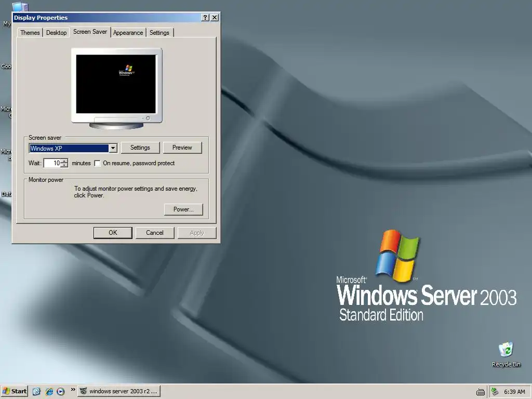Image resolution: width=532 pixels, height=399 pixels.
Task: Expand the Quick Launch overflow chevron
Action: [73, 390]
